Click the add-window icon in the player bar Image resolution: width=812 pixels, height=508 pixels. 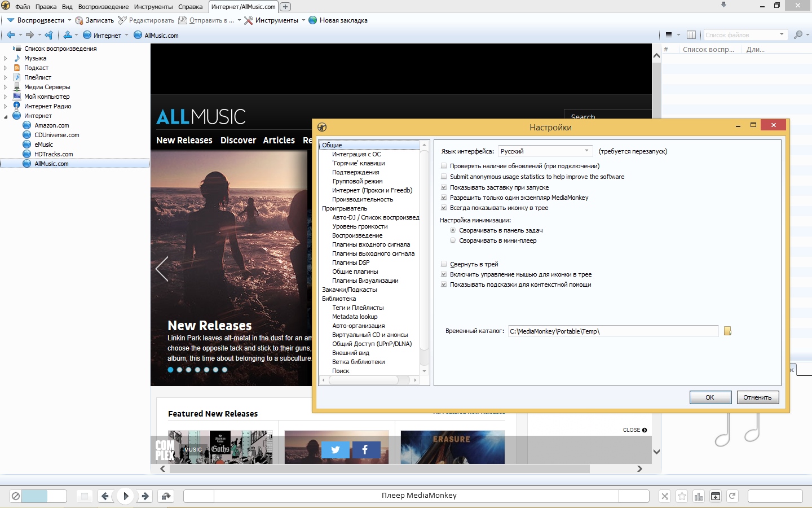coord(716,496)
